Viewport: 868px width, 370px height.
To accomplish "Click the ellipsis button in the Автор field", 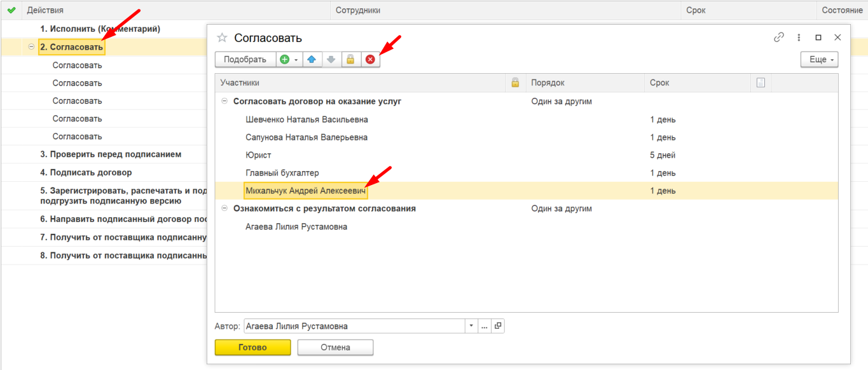I will (485, 326).
